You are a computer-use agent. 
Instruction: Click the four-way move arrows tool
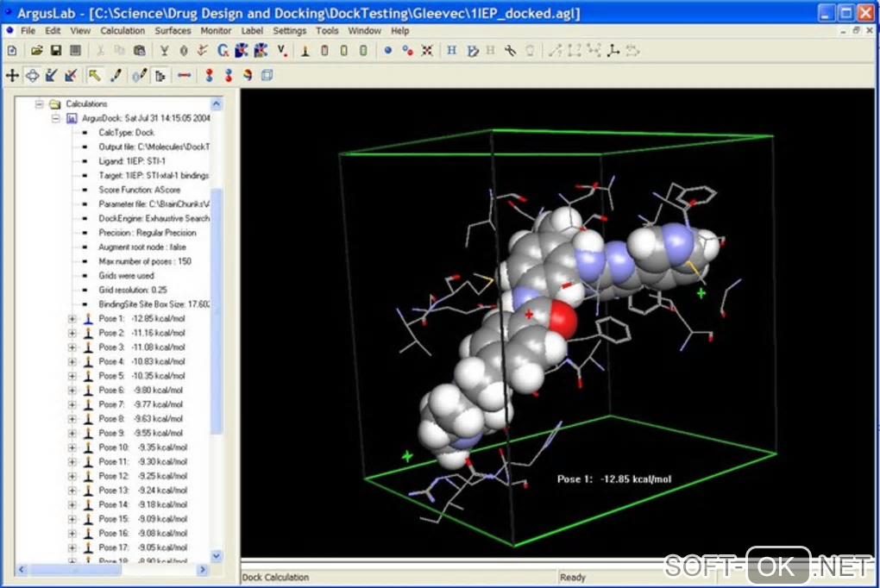(x=12, y=75)
